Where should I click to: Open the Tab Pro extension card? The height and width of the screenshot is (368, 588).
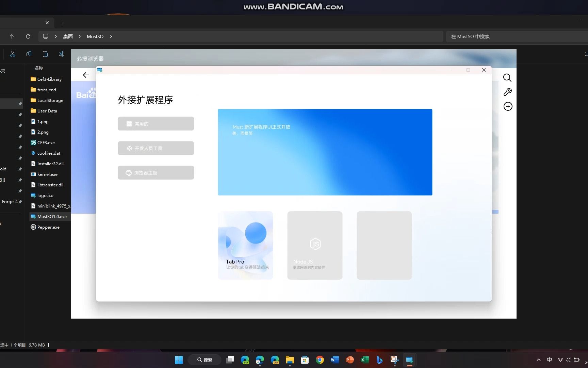(x=245, y=245)
